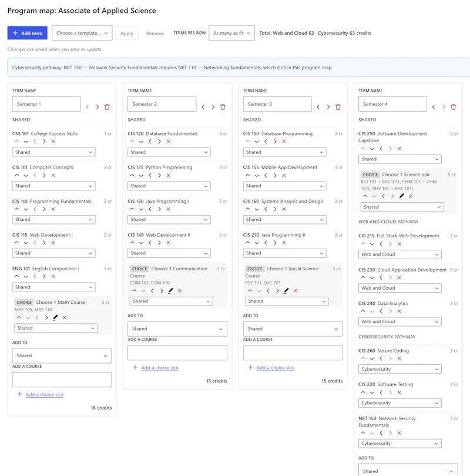Open pathway dropdown for CIS 160 Systems Analysis
Image resolution: width=470 pixels, height=476 pixels.
(x=284, y=219)
